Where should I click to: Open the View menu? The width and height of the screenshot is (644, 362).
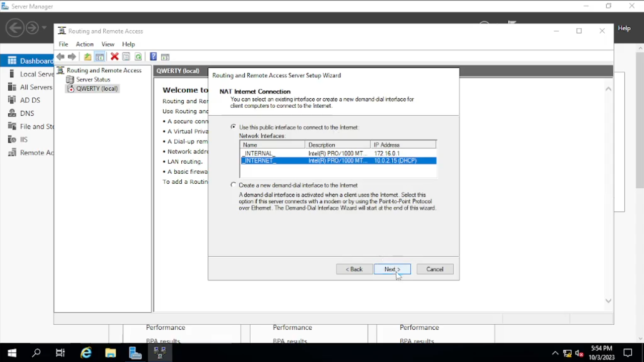coord(108,44)
